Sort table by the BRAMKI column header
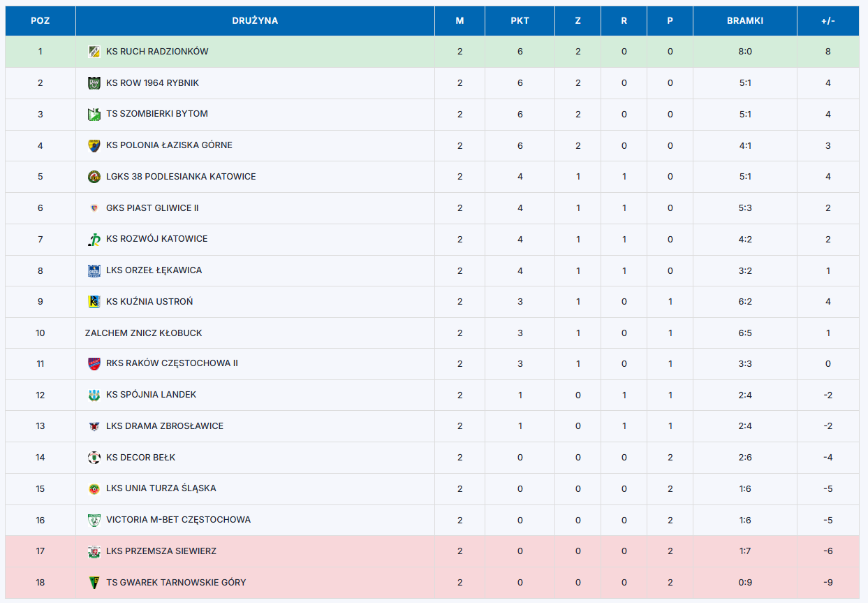 click(744, 21)
